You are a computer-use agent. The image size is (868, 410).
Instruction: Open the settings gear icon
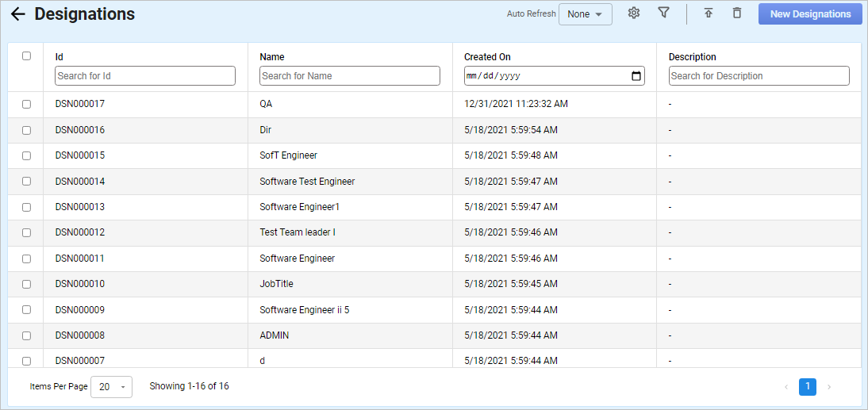click(633, 13)
